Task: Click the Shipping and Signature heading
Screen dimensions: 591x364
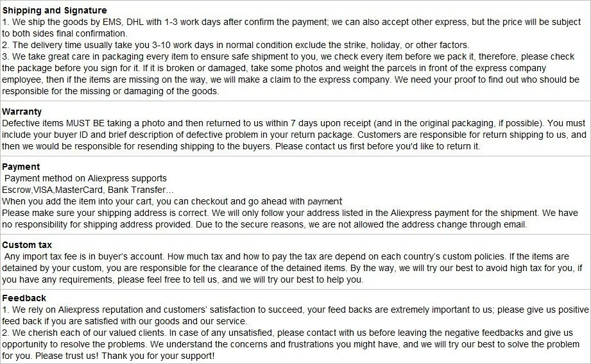Action: [x=55, y=10]
